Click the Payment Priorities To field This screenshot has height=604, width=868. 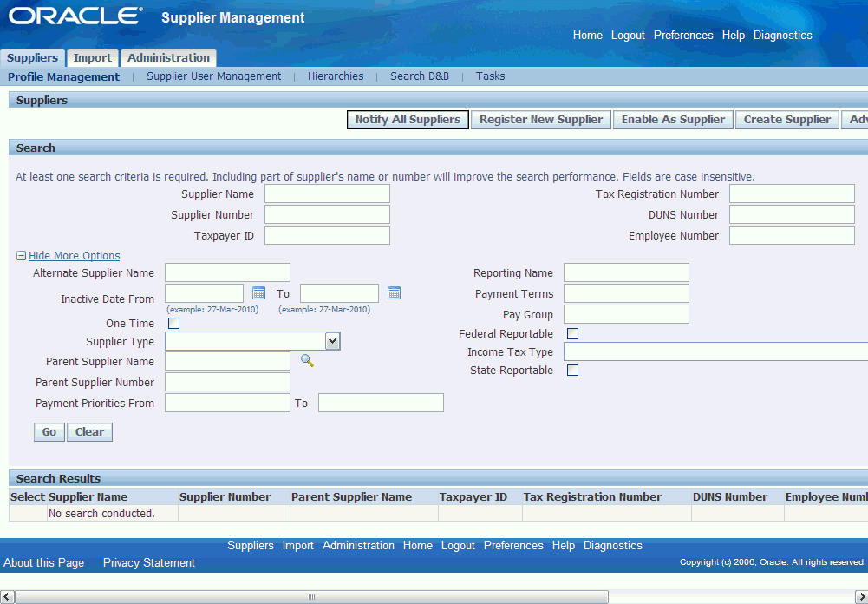[x=381, y=403]
